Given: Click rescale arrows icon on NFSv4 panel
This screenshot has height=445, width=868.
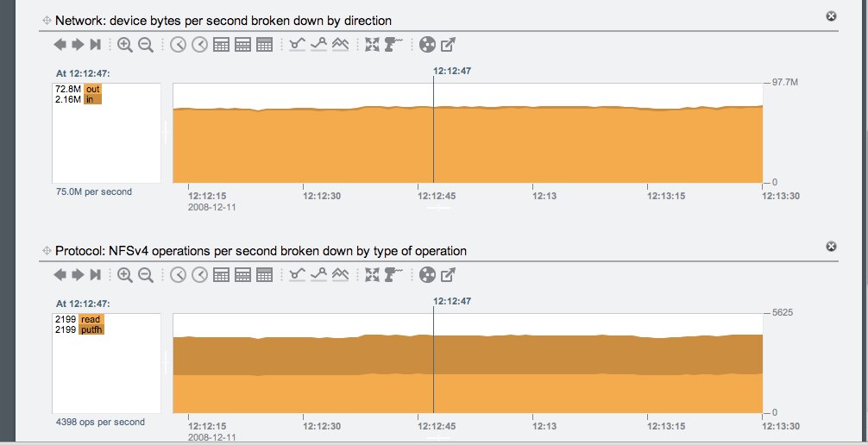Looking at the screenshot, I should tap(373, 275).
